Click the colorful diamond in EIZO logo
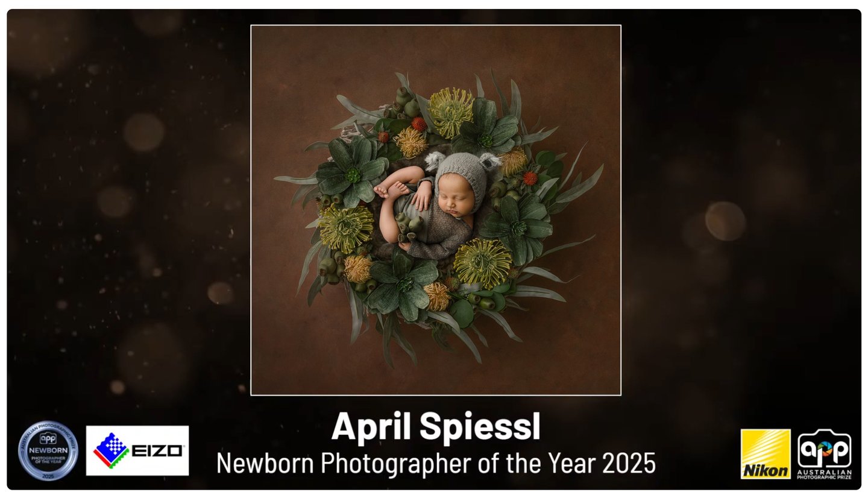The height and width of the screenshot is (498, 868). [111, 450]
